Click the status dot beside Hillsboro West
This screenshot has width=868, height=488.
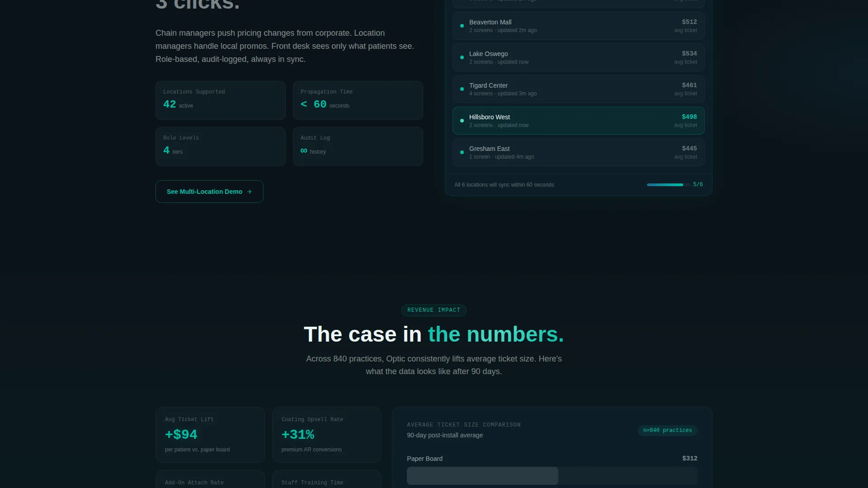tap(462, 121)
